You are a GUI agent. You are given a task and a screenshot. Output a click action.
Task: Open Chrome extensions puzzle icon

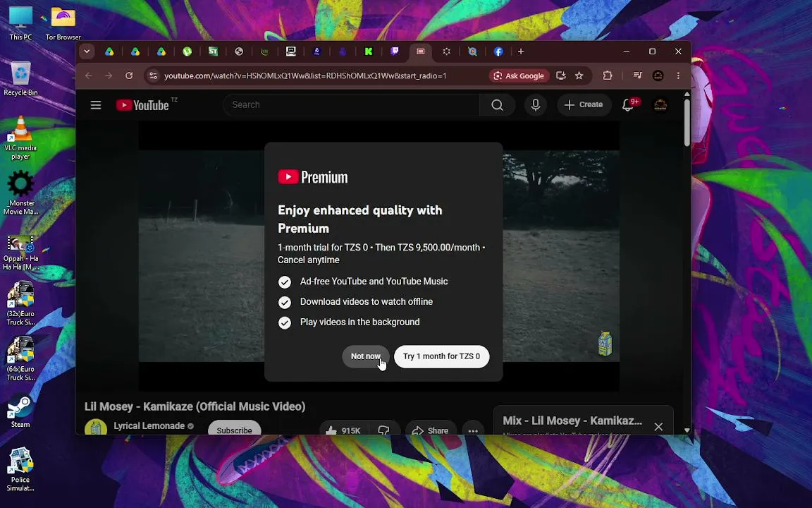[608, 75]
